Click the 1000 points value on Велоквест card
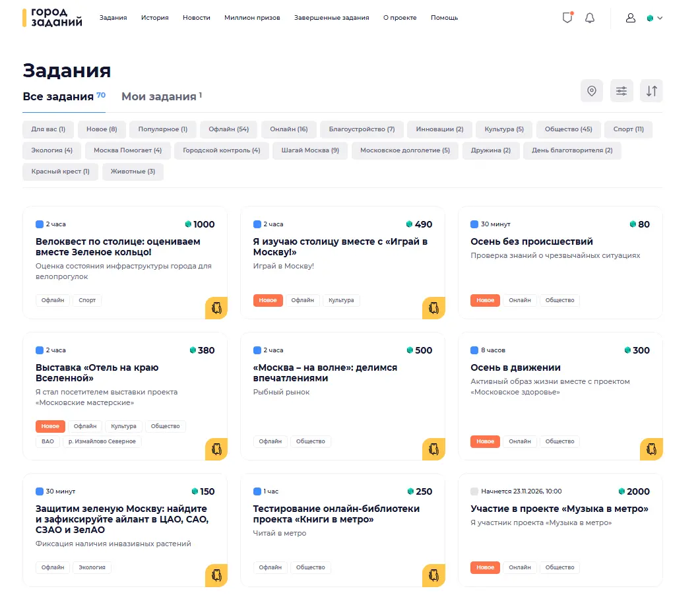Image resolution: width=700 pixels, height=599 pixels. click(204, 224)
